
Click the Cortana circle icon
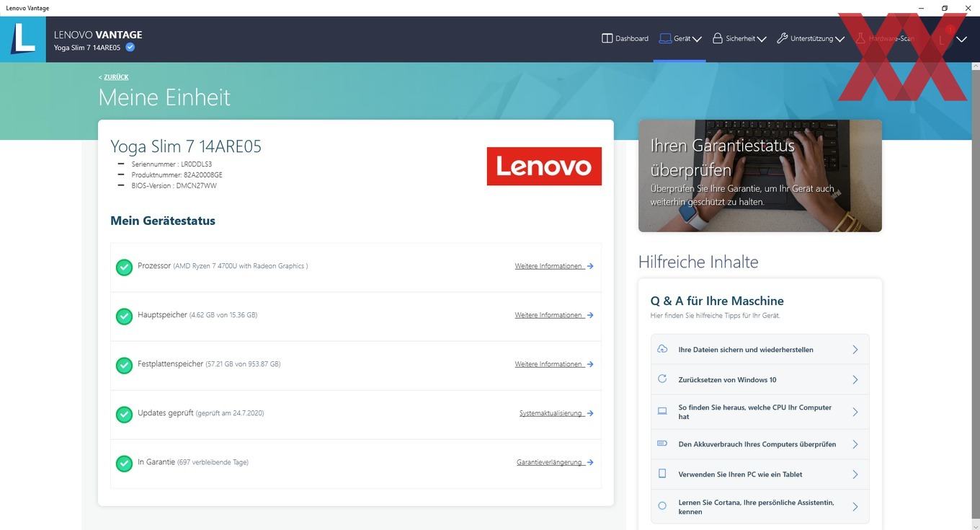(662, 506)
